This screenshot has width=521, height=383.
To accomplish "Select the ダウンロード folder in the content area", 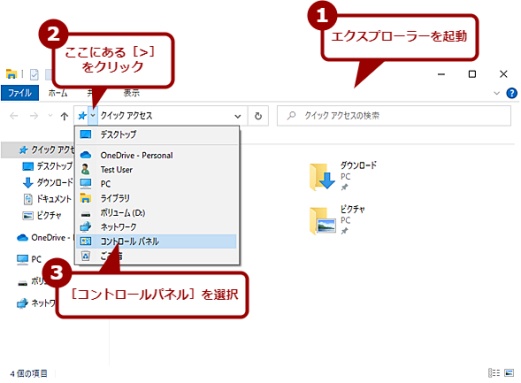I will click(343, 176).
